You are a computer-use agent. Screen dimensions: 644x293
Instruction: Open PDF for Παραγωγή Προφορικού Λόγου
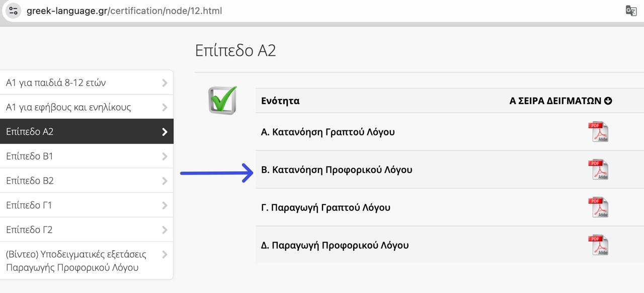598,245
